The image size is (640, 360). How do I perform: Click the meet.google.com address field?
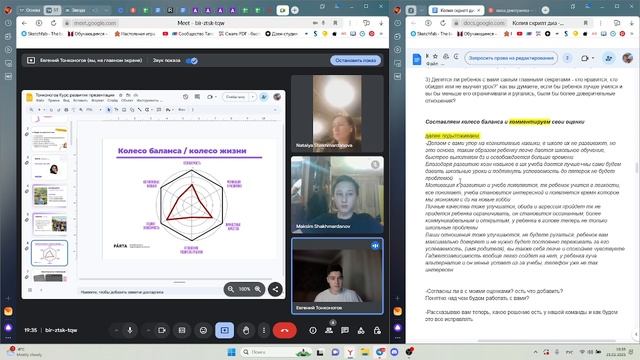coord(95,23)
